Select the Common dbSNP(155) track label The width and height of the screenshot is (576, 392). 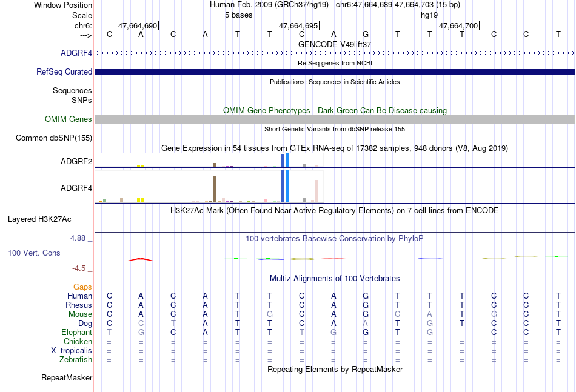54,138
